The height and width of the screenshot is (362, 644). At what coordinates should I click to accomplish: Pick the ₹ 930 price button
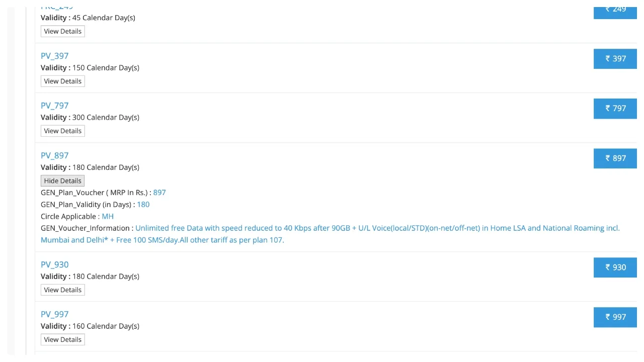(615, 267)
